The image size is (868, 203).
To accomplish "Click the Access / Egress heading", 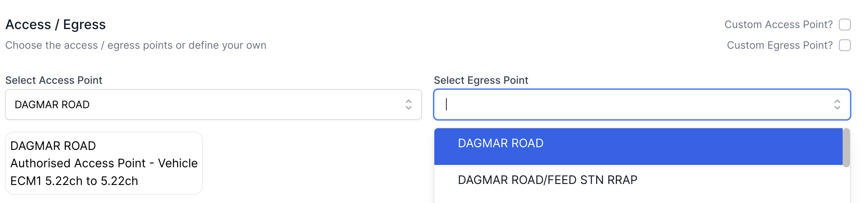I will point(56,24).
